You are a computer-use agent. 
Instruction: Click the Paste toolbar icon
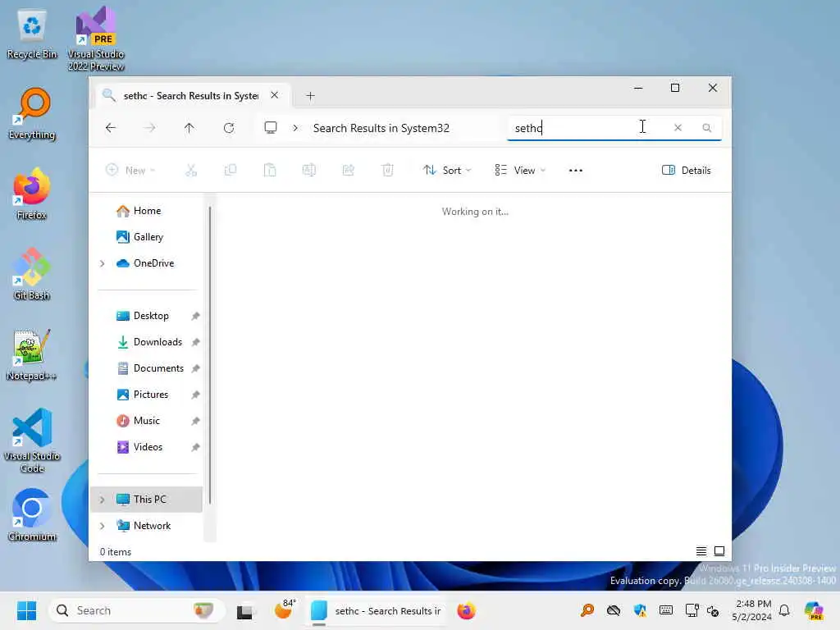(269, 171)
